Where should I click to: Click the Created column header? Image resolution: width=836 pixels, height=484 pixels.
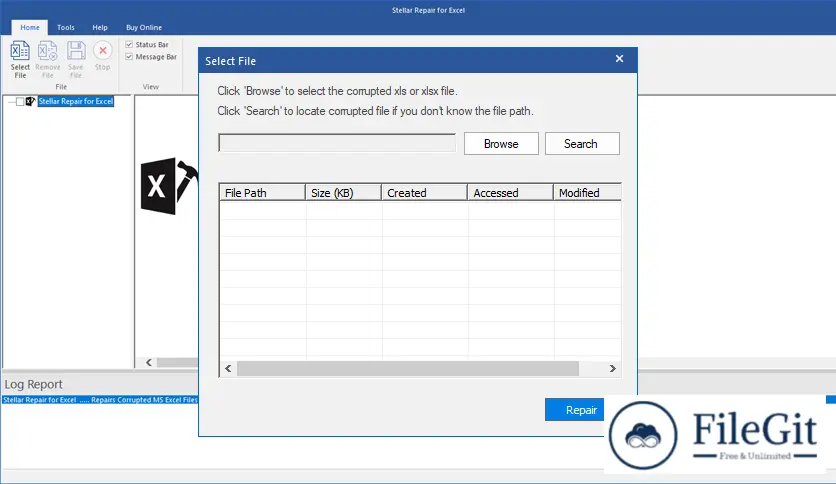424,192
